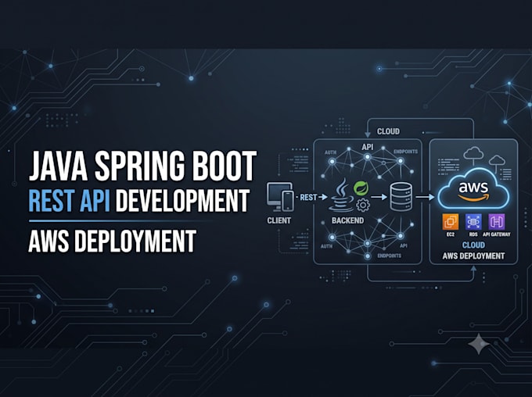Click the purple API Gateway icon

(496, 222)
